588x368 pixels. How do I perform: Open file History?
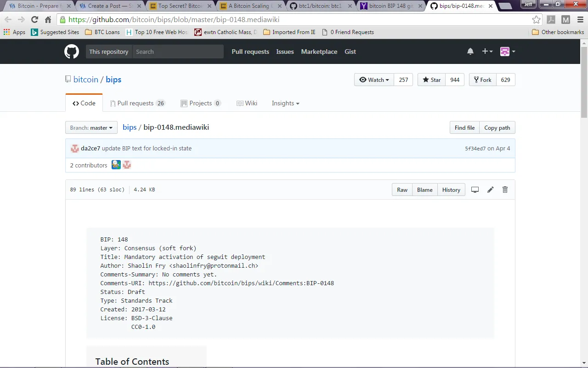[451, 190]
